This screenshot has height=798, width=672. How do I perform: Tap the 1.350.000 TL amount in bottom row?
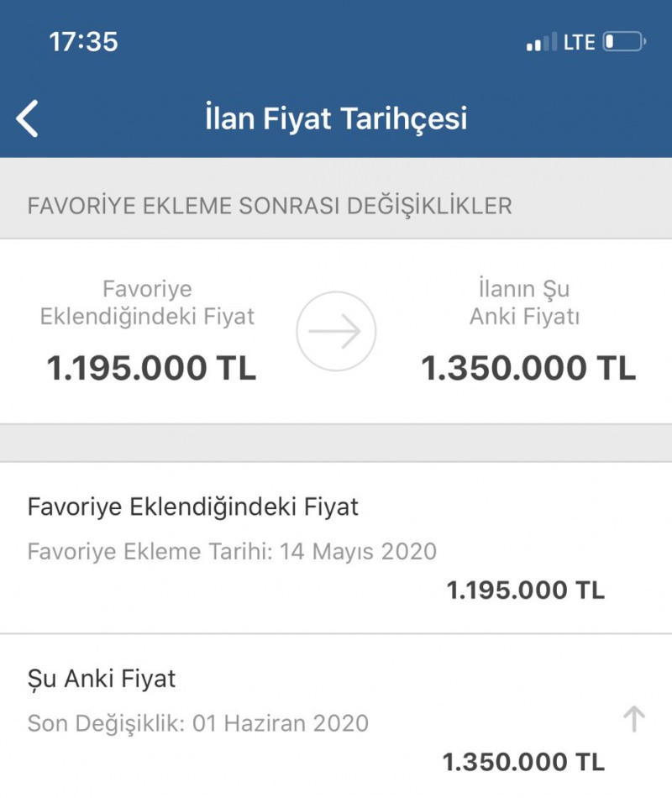[524, 763]
